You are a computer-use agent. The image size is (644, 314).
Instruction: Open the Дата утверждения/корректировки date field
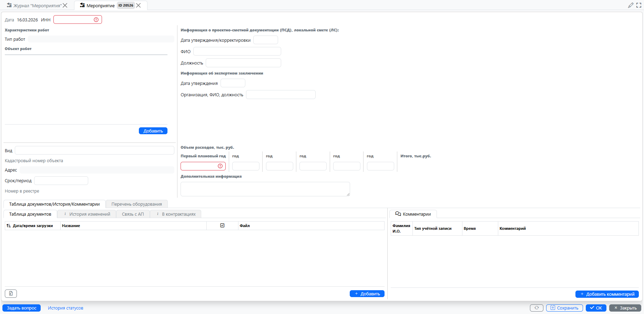(x=265, y=40)
